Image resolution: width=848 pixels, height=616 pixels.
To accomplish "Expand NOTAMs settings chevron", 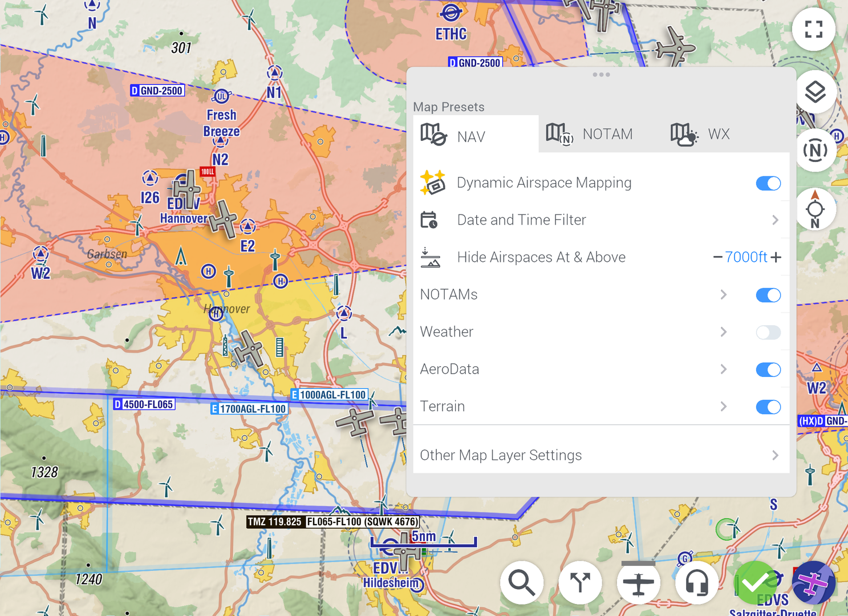I will click(x=724, y=294).
